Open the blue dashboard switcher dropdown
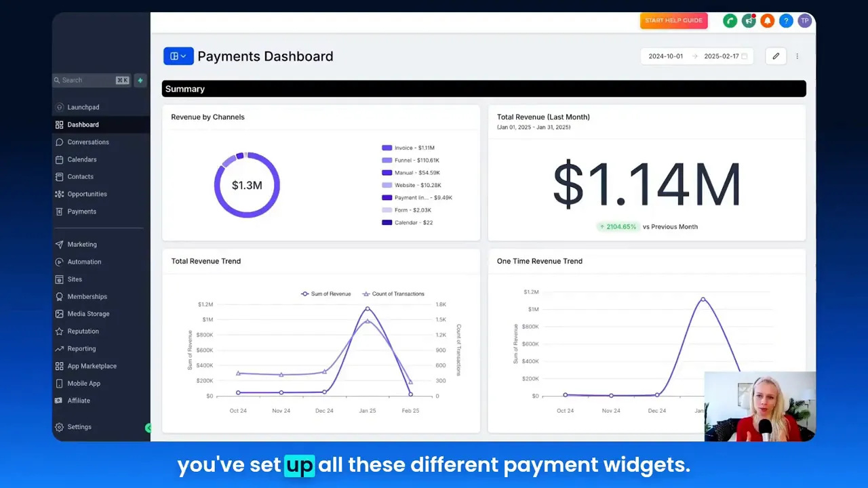Viewport: 868px width, 488px height. click(178, 56)
